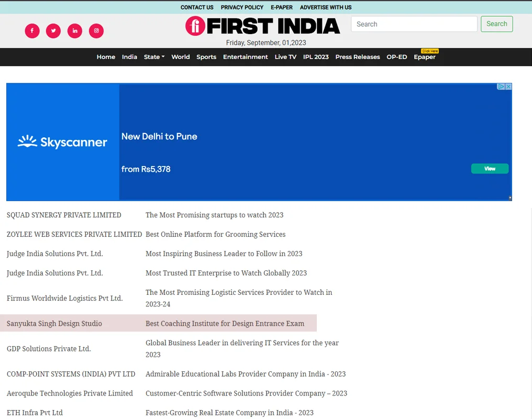Open the Contact Us link
This screenshot has height=419, width=532.
[197, 7]
